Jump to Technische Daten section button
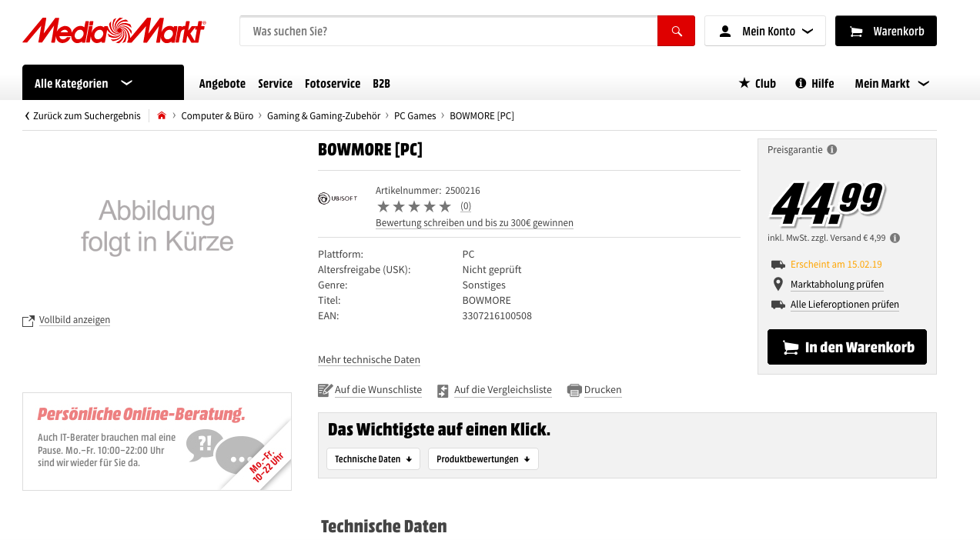980x540 pixels. (x=373, y=459)
